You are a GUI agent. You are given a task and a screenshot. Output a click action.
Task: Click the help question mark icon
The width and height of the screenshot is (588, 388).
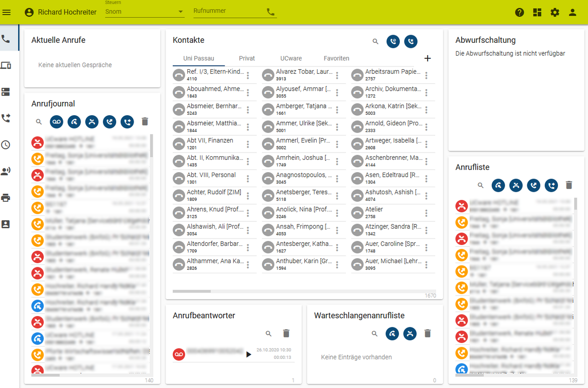point(520,12)
